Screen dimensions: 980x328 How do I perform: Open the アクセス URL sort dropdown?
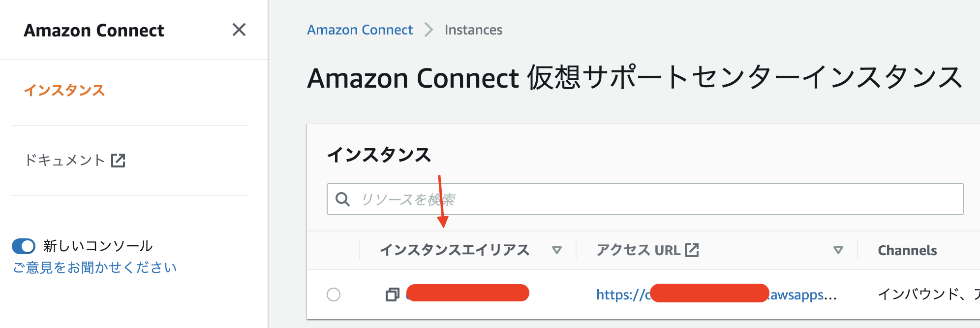coord(837,250)
